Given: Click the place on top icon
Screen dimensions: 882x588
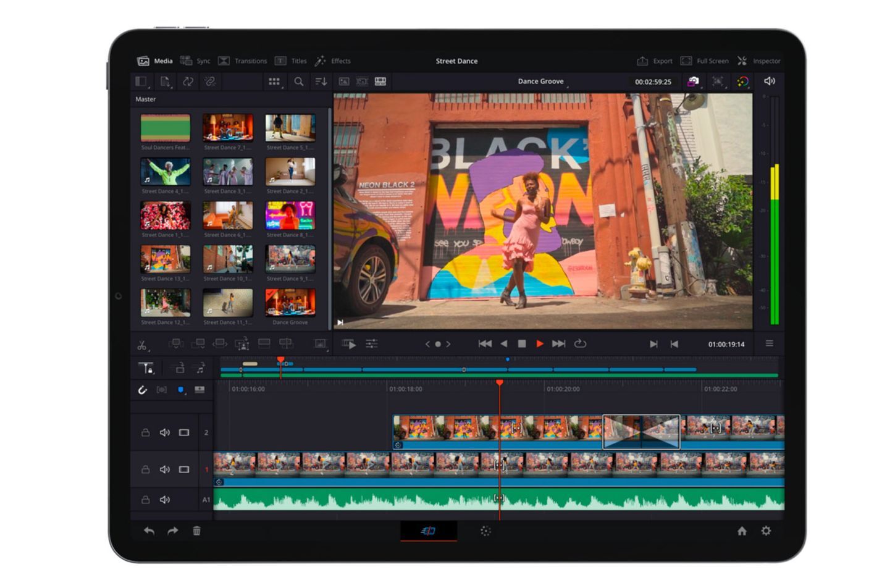Looking at the screenshot, I should [x=264, y=343].
